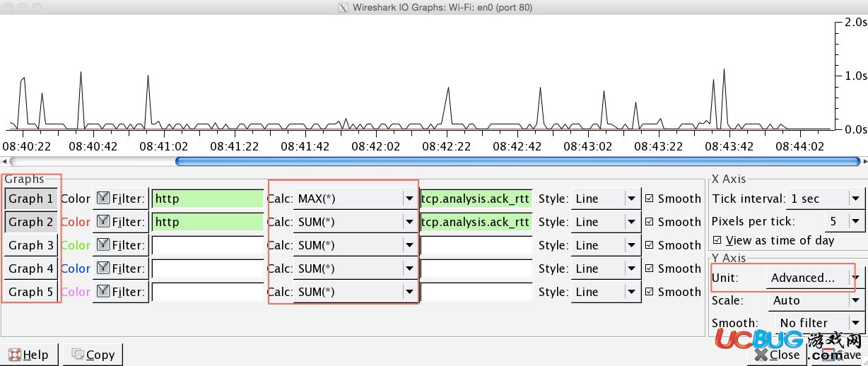The width and height of the screenshot is (868, 366).
Task: Focus Graph 4 empty calc field
Action: point(476,268)
